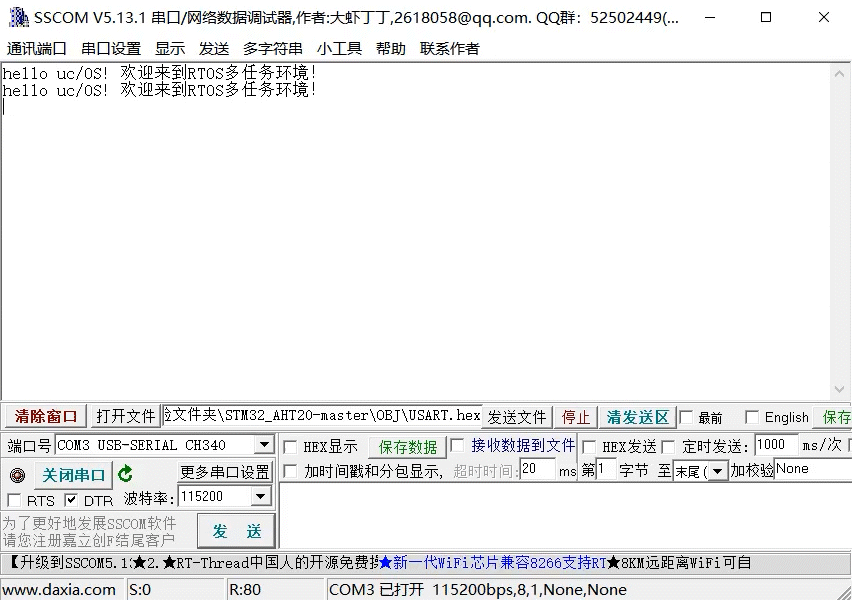Open the www.daxia.com link

click(x=55, y=589)
